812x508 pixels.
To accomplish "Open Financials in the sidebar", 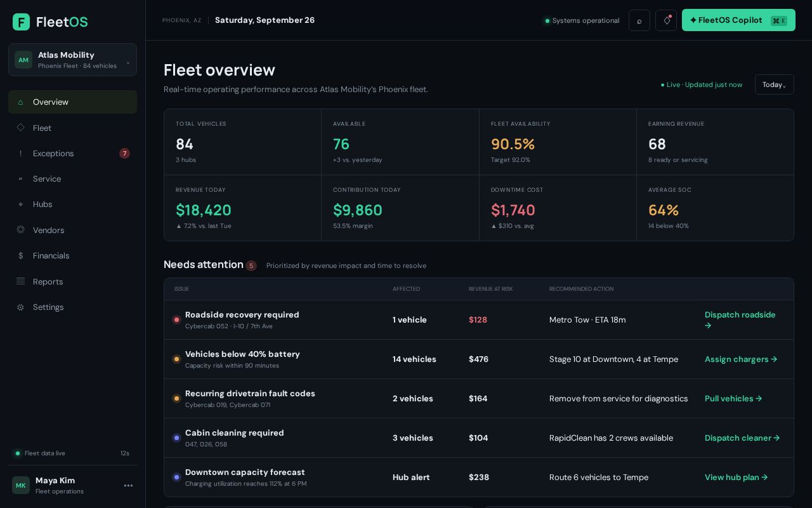I will (72, 256).
